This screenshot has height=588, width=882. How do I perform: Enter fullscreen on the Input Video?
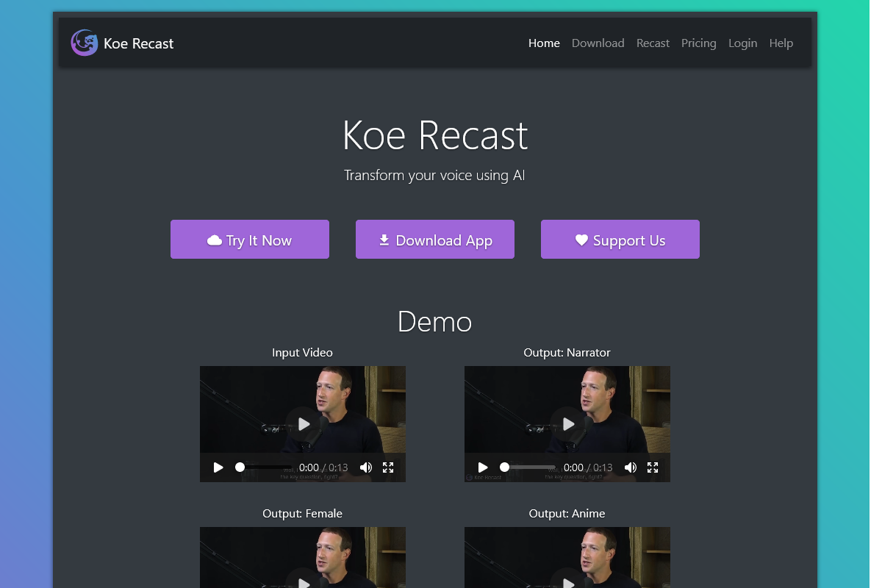[x=388, y=467]
